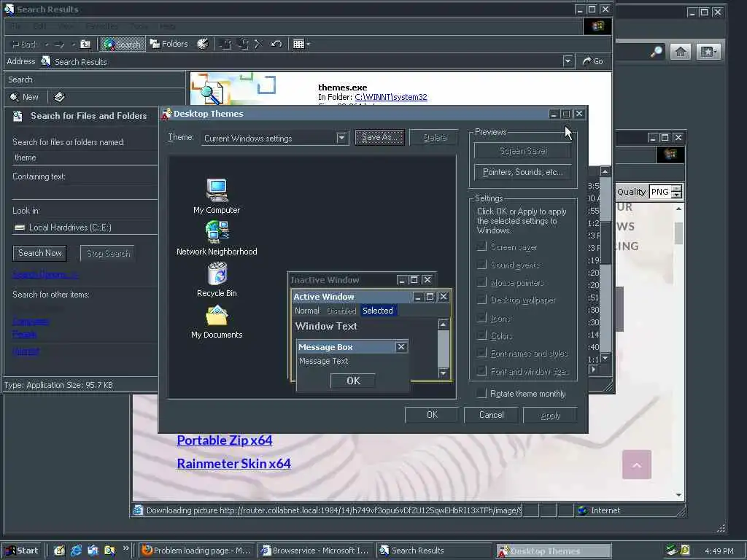Click the Save As button
747x560 pixels.
tap(379, 137)
